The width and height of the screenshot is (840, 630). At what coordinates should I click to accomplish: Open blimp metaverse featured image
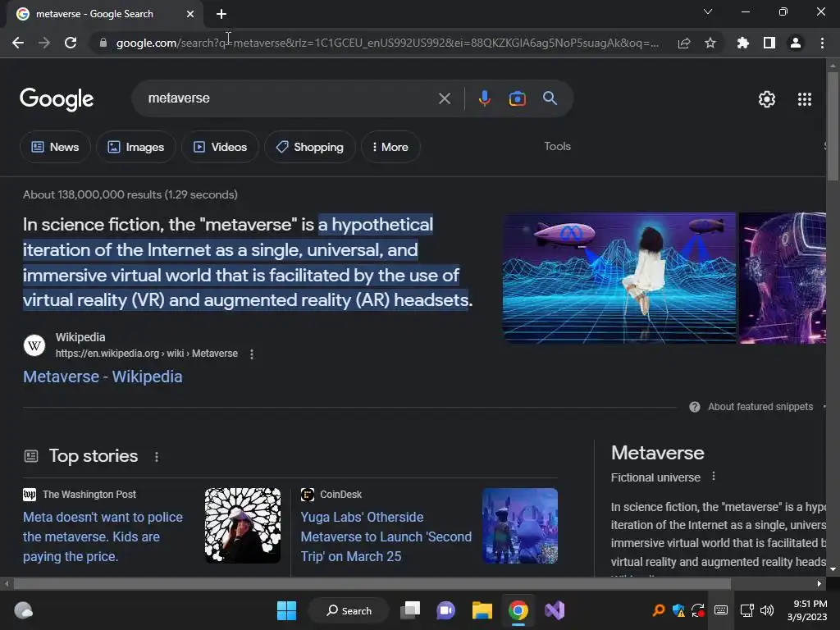tap(619, 278)
